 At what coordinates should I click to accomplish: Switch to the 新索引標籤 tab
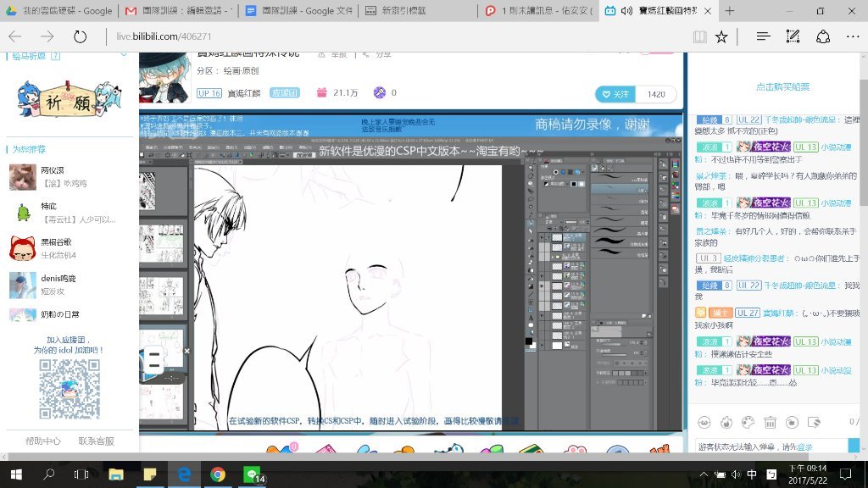(x=419, y=10)
